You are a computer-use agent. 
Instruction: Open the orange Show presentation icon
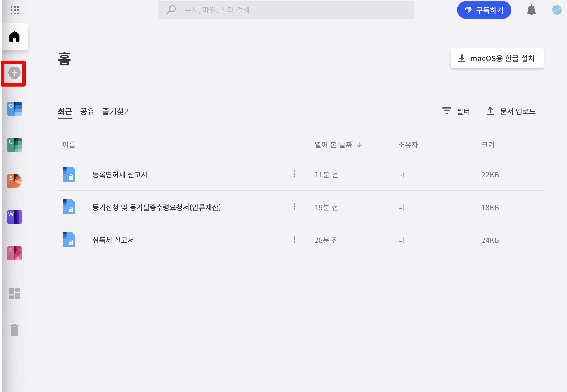click(14, 181)
